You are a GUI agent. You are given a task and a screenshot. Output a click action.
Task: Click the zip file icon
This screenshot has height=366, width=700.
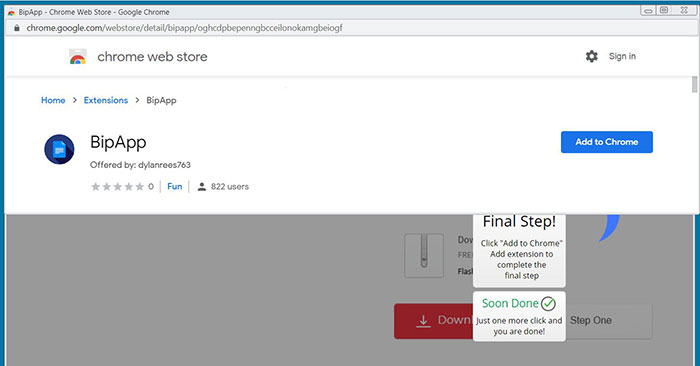(x=424, y=256)
